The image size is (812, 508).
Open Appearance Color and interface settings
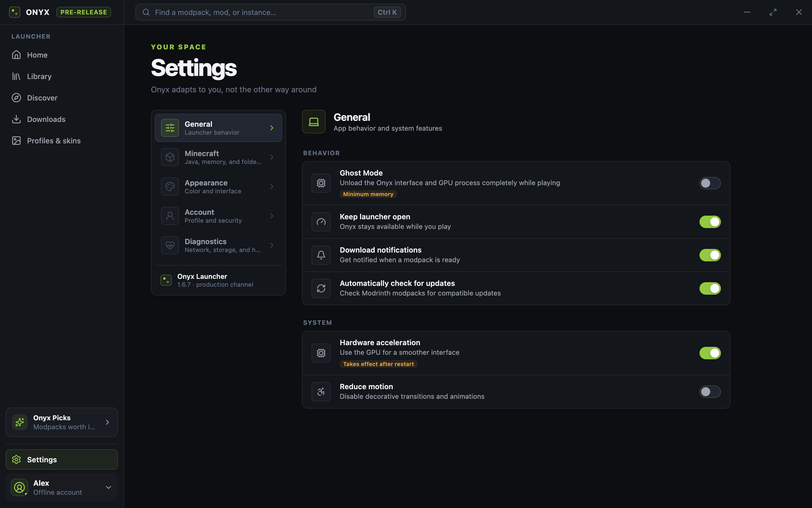click(x=219, y=187)
